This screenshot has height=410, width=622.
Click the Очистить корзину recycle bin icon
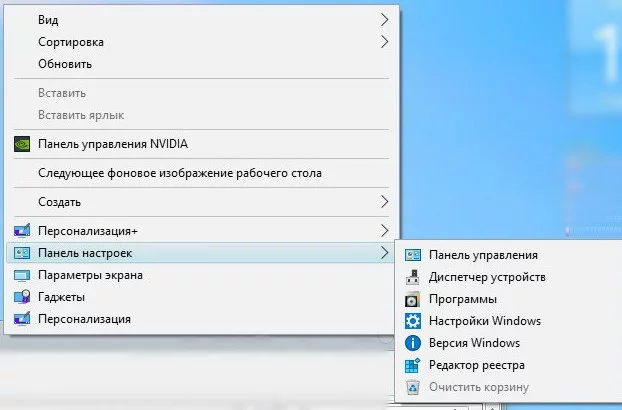click(x=413, y=387)
